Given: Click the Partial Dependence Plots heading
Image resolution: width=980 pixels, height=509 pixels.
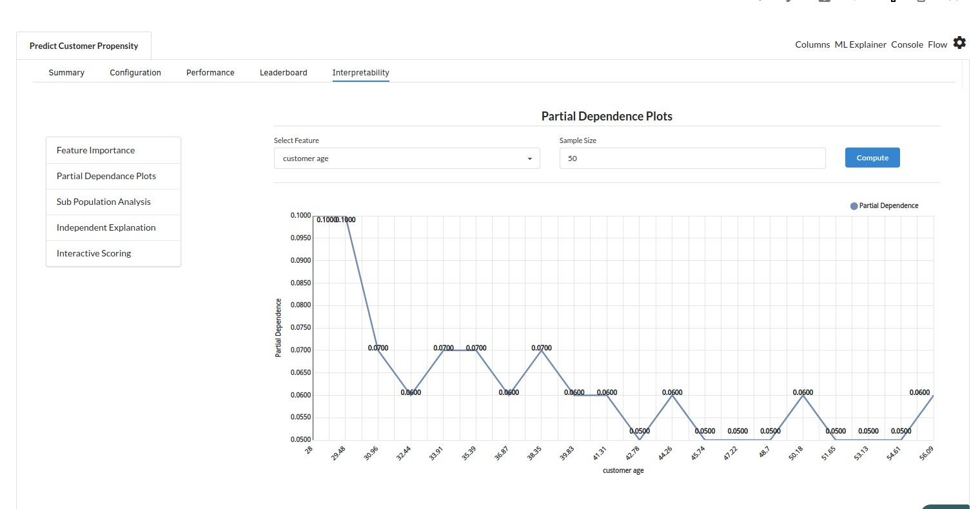Looking at the screenshot, I should point(607,117).
